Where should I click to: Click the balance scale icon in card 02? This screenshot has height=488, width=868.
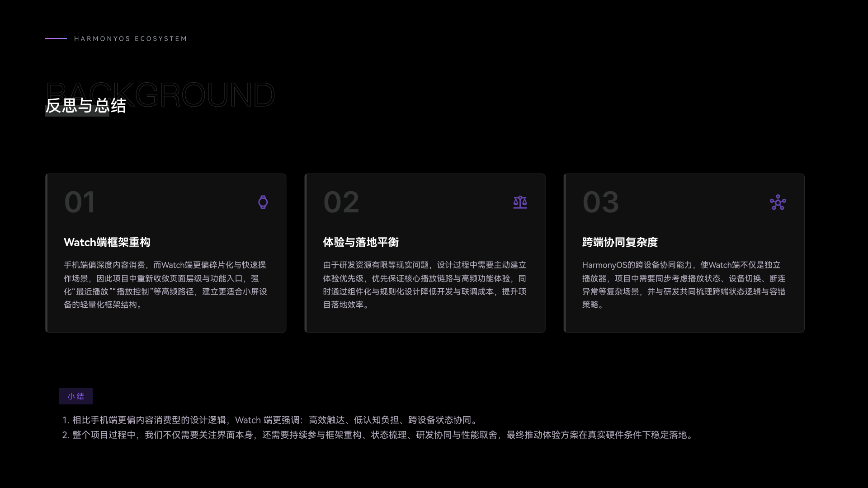520,202
